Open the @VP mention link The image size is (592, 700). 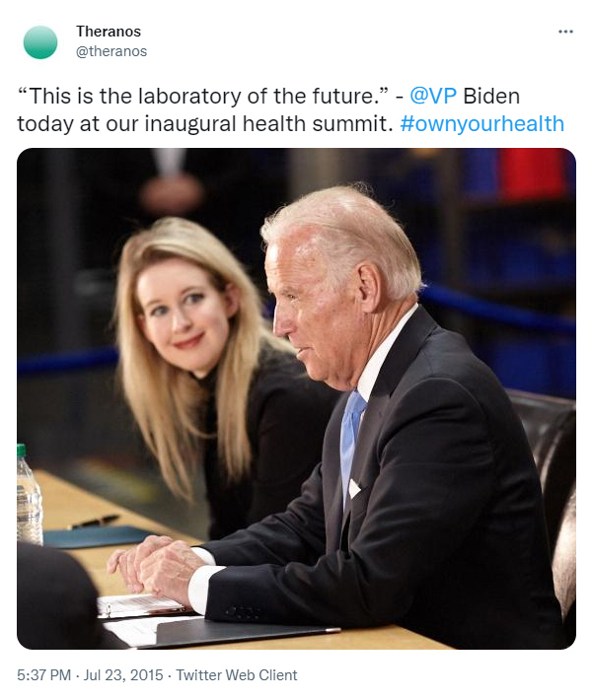tap(433, 96)
